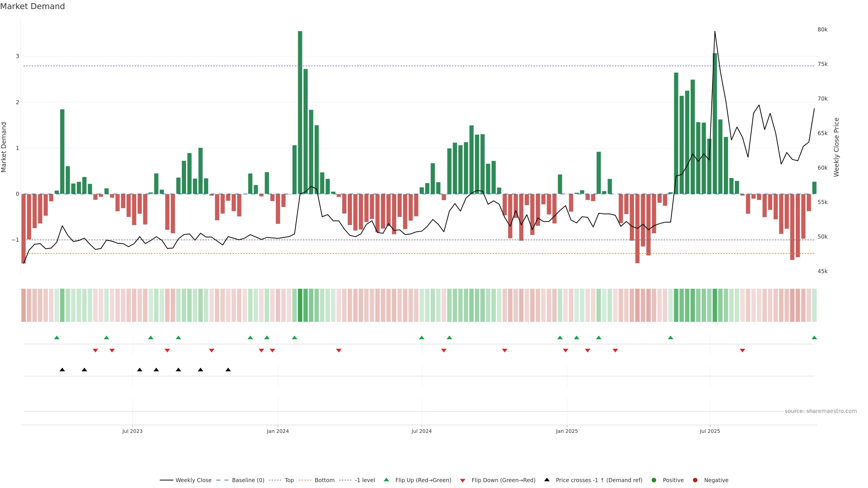Click the last red flip-down marker after Jul 2025

[742, 351]
